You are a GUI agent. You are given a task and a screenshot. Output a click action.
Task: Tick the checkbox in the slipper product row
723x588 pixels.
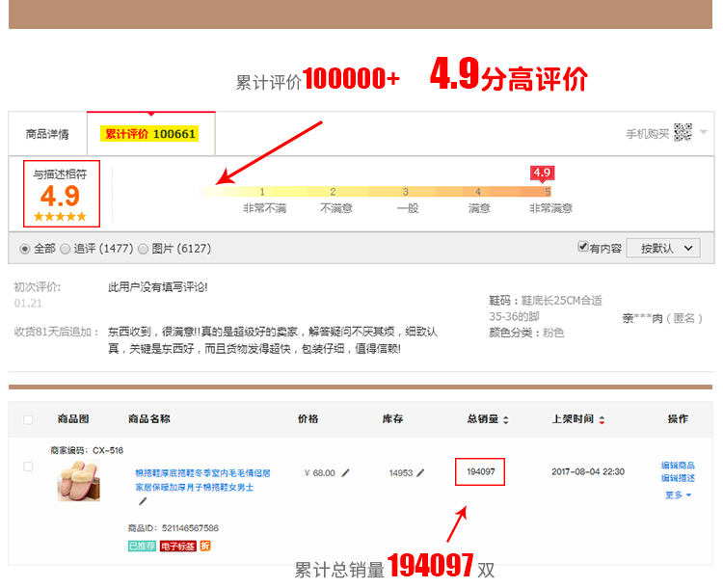point(28,467)
